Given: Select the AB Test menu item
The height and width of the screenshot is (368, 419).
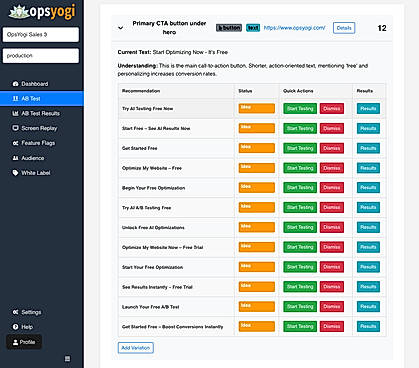Looking at the screenshot, I should pos(42,99).
